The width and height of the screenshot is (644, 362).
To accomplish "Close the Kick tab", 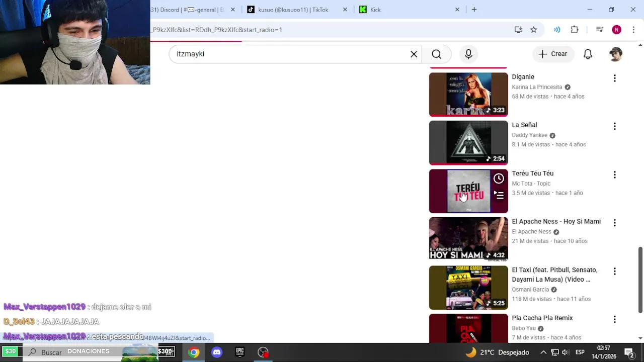I will click(x=457, y=10).
